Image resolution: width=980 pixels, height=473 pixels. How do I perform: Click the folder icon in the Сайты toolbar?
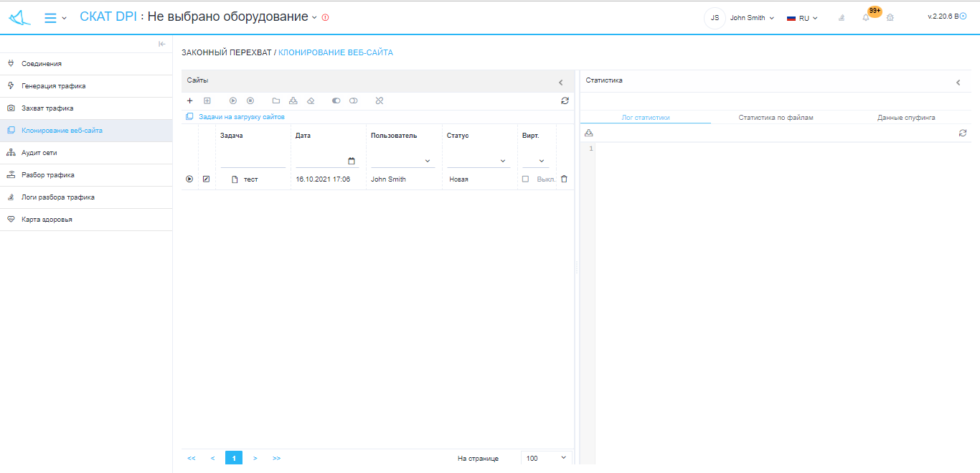276,101
